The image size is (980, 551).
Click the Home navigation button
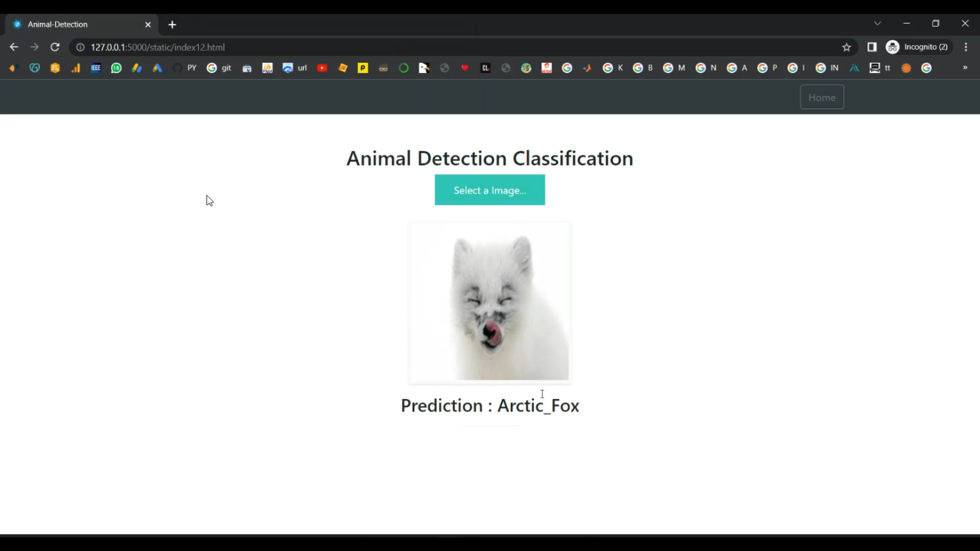click(x=822, y=97)
